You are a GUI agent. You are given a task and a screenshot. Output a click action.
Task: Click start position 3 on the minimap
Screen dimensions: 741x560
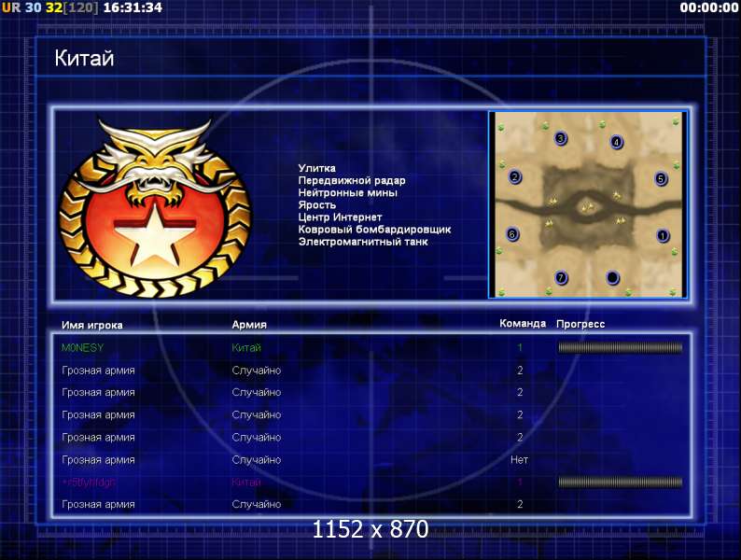(x=561, y=138)
